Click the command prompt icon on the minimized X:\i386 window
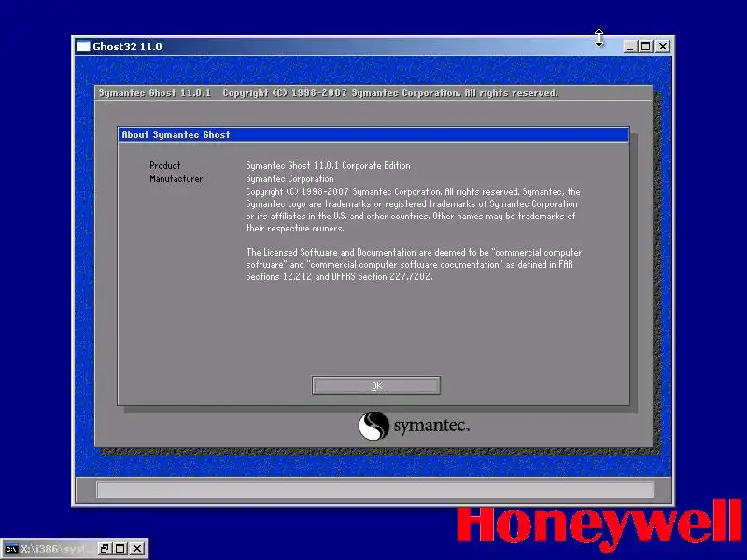 coord(11,549)
